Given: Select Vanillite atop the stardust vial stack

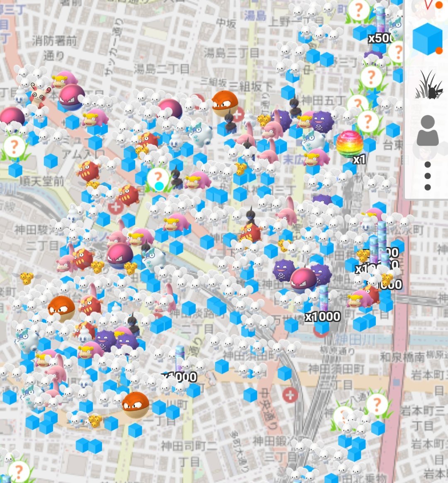Looking at the screenshot, I should (368, 224).
